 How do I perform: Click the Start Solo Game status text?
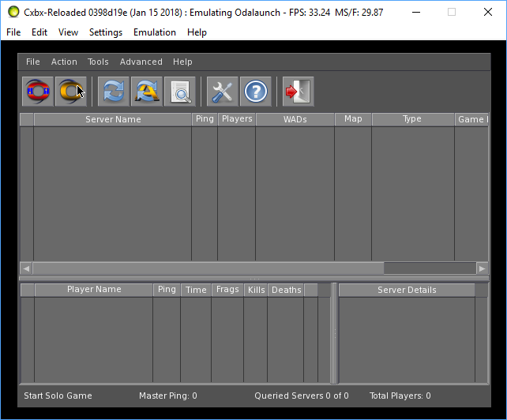tap(58, 396)
